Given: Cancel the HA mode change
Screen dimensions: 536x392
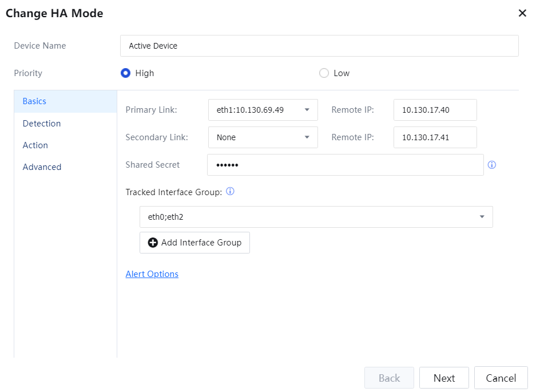Looking at the screenshot, I should pos(501,378).
